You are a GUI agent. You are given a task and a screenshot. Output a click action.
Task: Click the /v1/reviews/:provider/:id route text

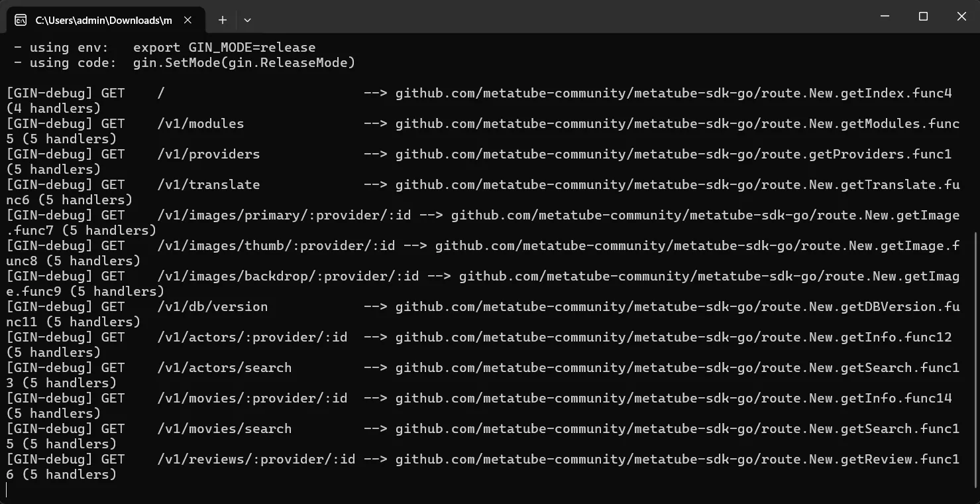point(256,460)
